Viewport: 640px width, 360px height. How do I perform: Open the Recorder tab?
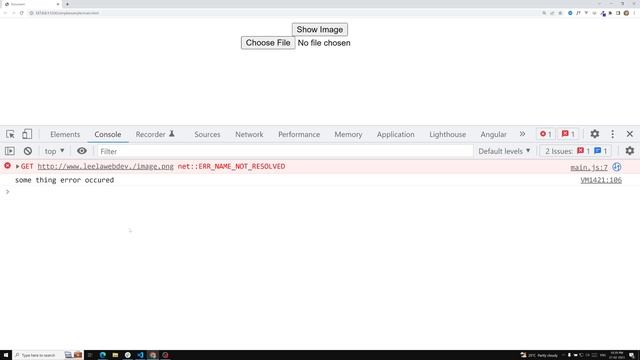click(x=150, y=134)
